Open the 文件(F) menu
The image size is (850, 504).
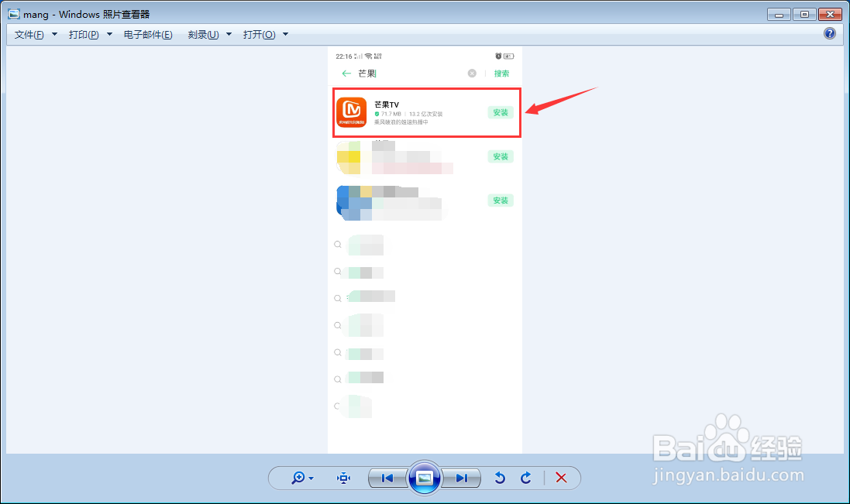click(29, 35)
